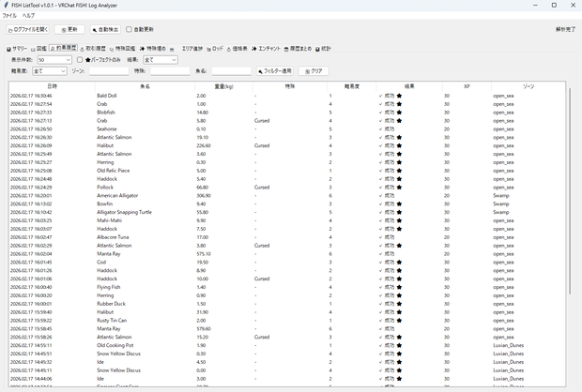Select the Old Relic Piece row
Viewport: 582px width, 392px height.
pyautogui.click(x=287, y=171)
